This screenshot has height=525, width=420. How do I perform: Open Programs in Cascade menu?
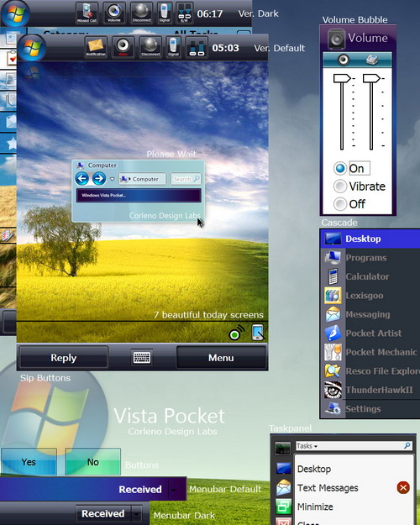(370, 258)
